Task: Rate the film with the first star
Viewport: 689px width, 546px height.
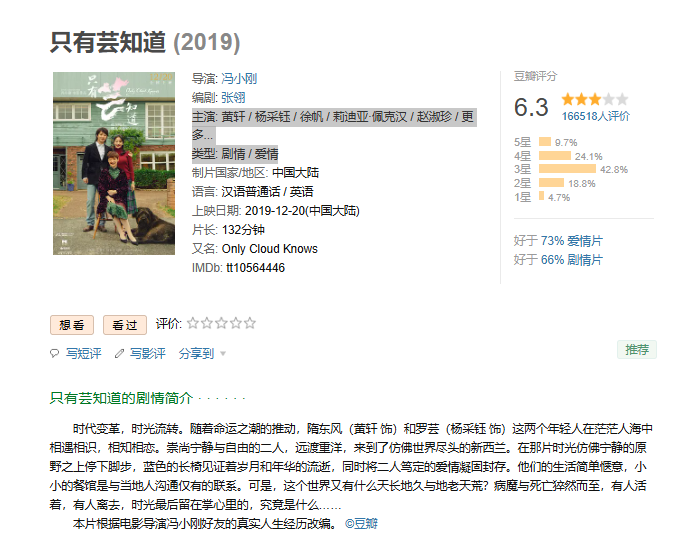Action: point(193,323)
